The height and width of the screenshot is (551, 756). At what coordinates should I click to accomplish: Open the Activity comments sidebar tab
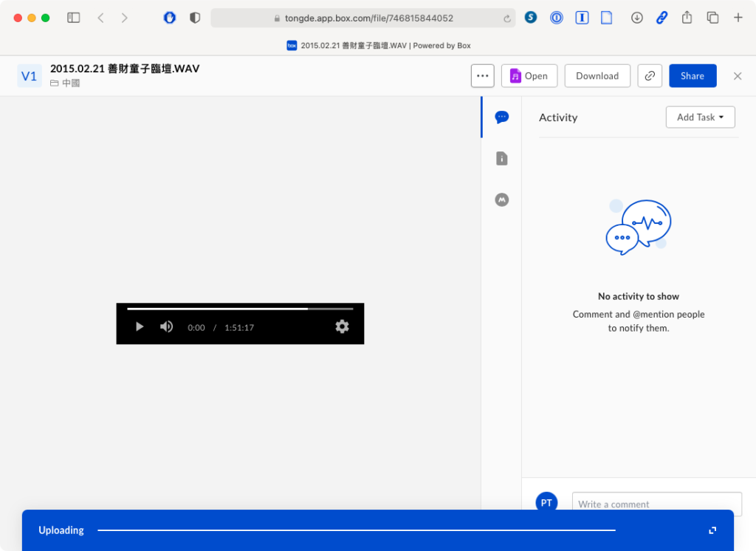pos(502,117)
